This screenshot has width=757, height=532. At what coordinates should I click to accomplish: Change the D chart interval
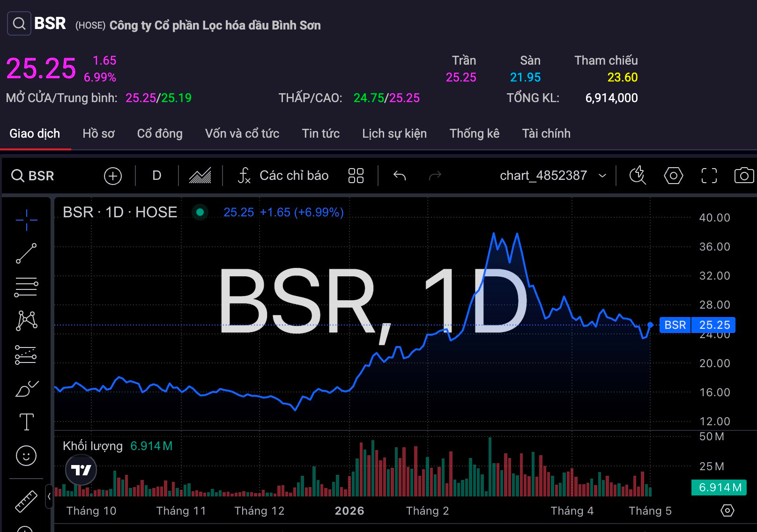tap(157, 176)
